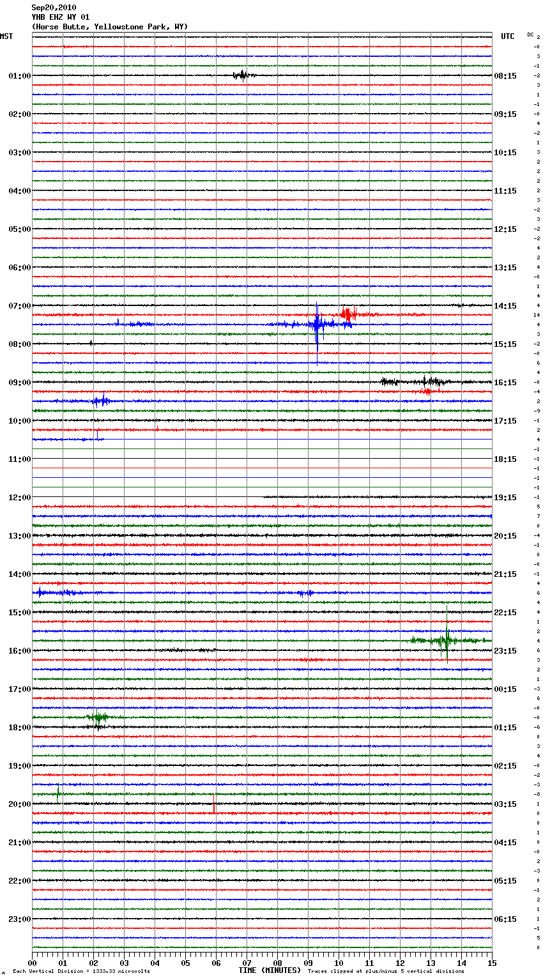
Task: Click the MST timezone label
Action: (x=6, y=36)
